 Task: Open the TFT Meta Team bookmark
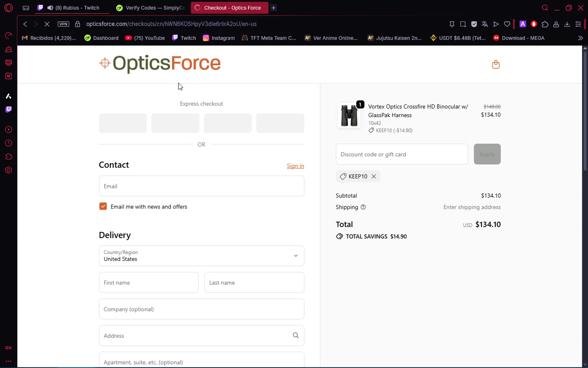(269, 38)
